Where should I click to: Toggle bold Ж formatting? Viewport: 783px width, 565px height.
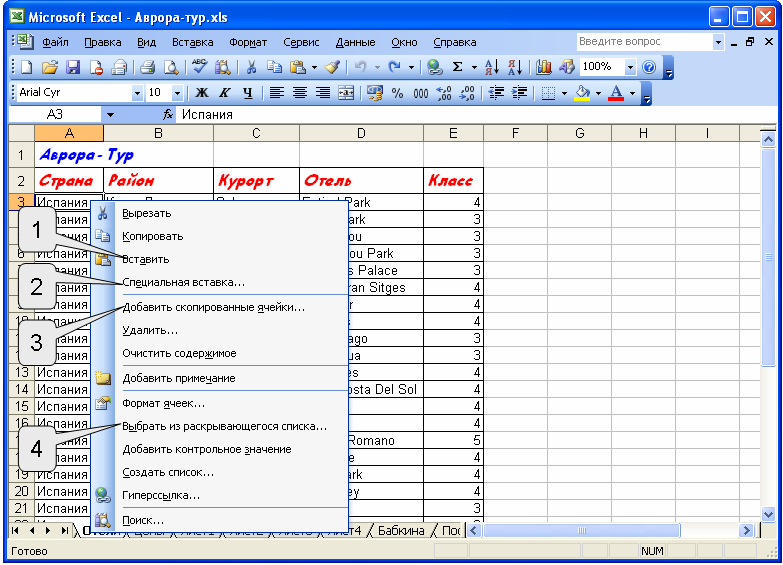pyautogui.click(x=202, y=93)
